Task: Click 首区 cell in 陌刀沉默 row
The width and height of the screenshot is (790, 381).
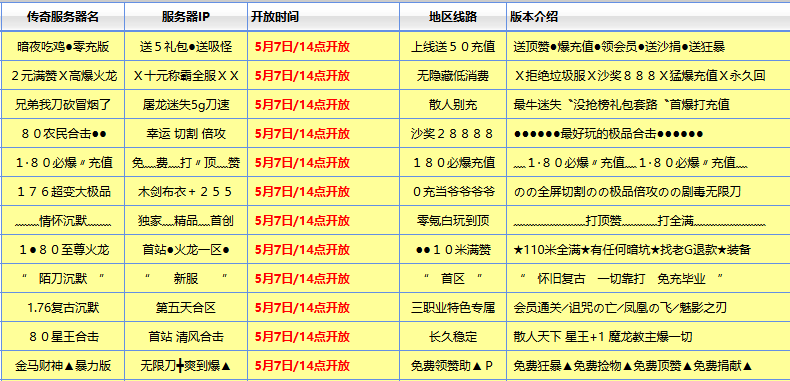Action: click(x=453, y=279)
